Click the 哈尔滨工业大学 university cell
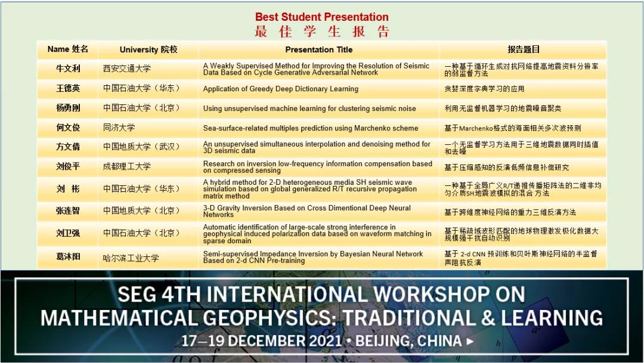 click(131, 258)
